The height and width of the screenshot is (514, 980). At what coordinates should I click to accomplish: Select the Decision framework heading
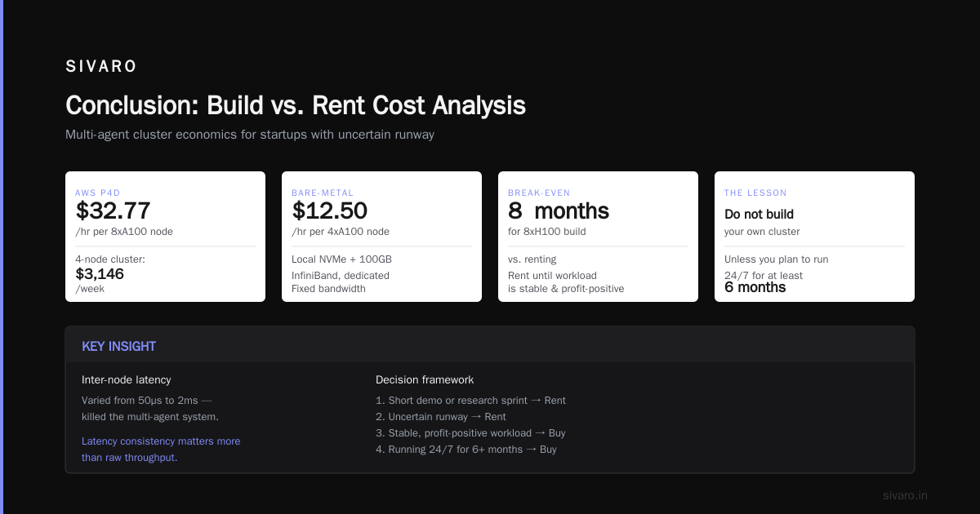click(425, 379)
